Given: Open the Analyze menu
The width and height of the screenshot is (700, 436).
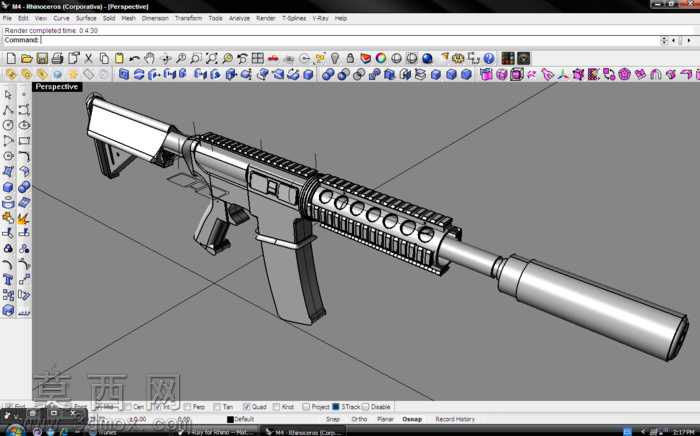Looking at the screenshot, I should point(239,18).
